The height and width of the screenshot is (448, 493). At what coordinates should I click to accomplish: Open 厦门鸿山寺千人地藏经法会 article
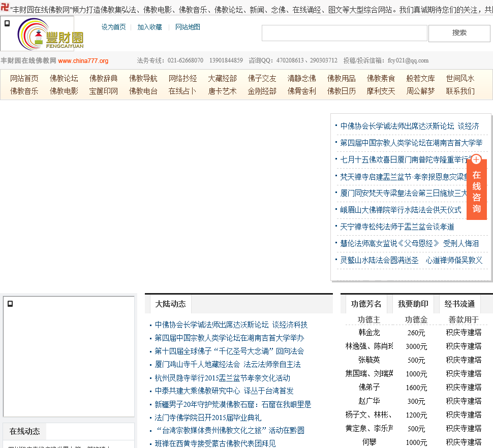[228, 364]
